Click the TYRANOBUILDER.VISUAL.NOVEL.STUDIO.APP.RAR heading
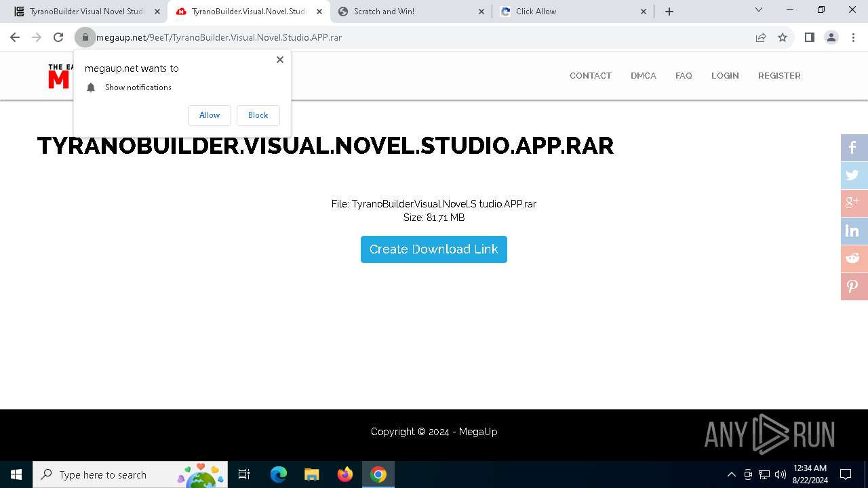Viewport: 868px width, 488px height. 325,146
